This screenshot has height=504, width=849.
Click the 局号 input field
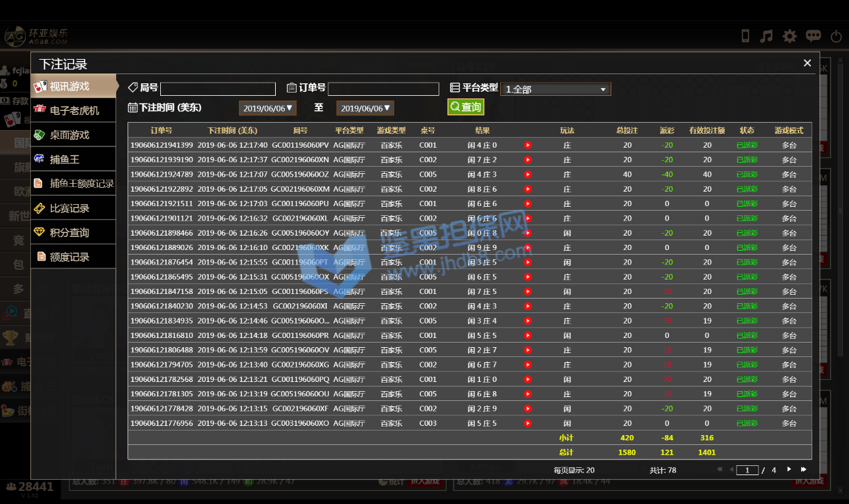pos(218,89)
